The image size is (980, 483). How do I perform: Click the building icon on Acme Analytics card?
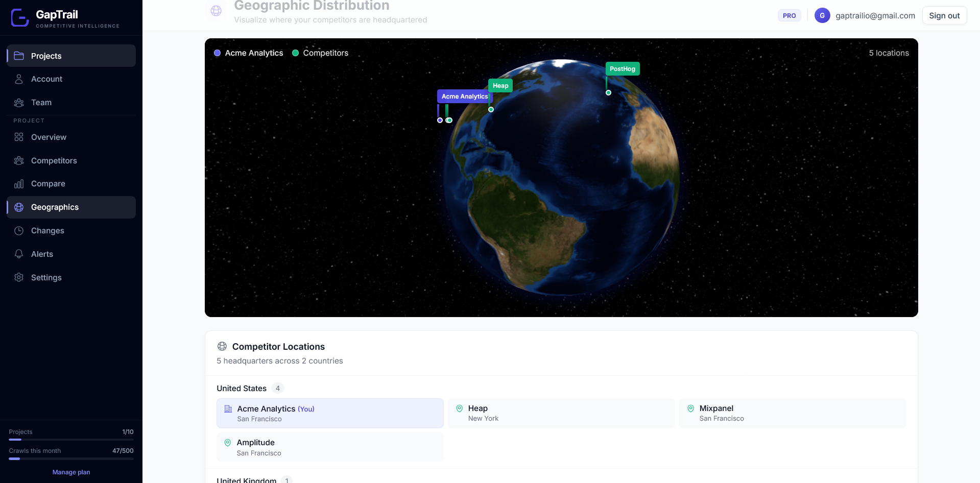point(228,409)
